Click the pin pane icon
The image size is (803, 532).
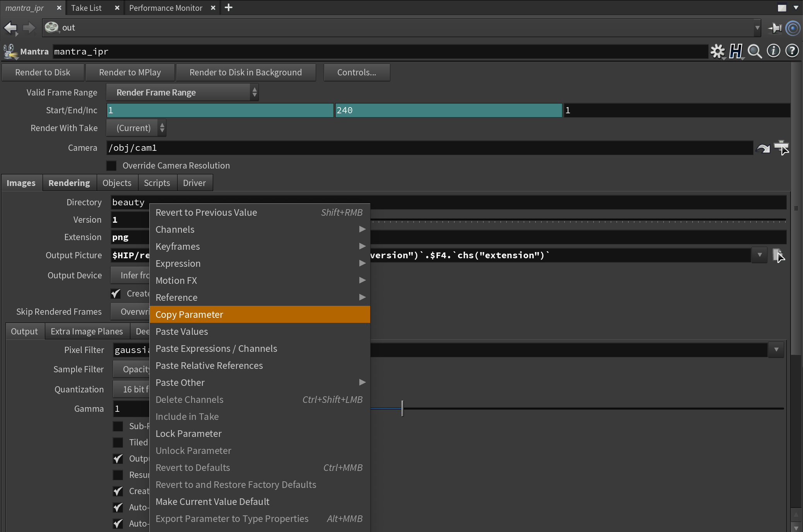[775, 28]
